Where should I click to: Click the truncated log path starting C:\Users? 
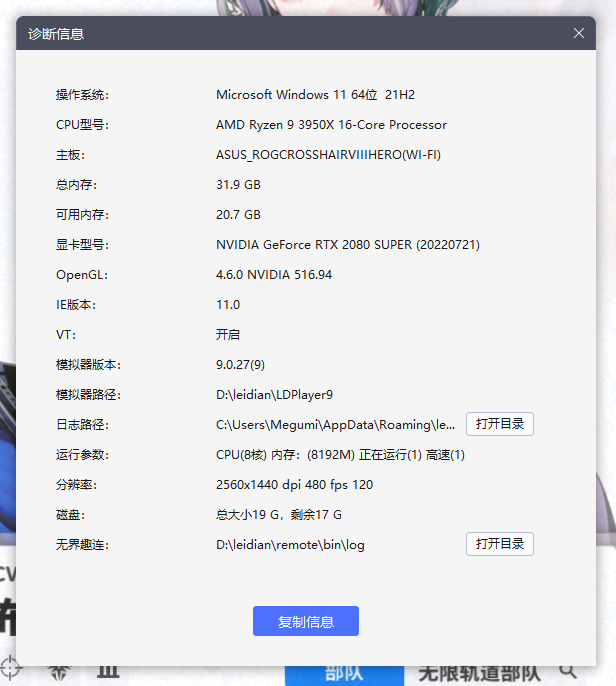click(x=336, y=425)
